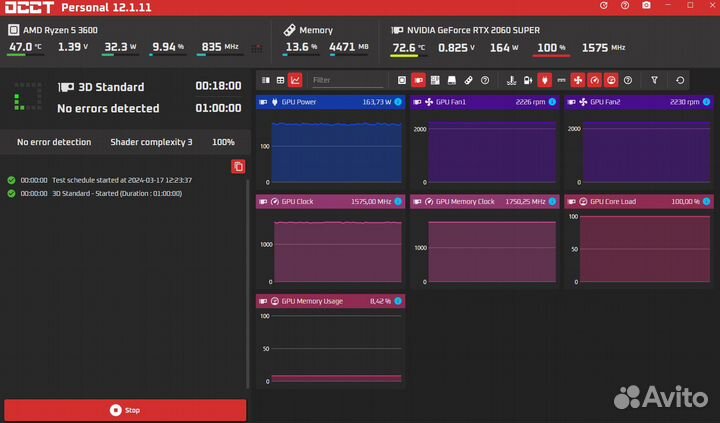Click the log panel vertical scrollbar

pos(248,284)
